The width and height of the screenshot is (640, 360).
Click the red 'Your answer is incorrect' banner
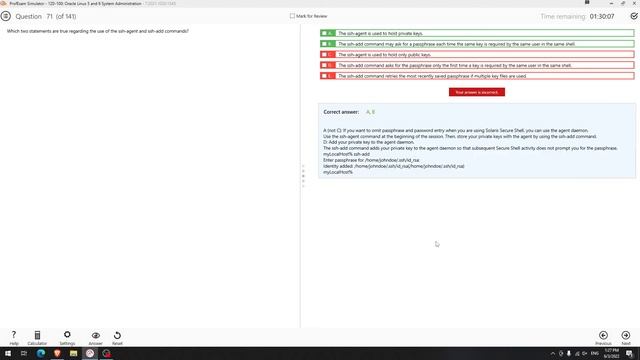(477, 92)
